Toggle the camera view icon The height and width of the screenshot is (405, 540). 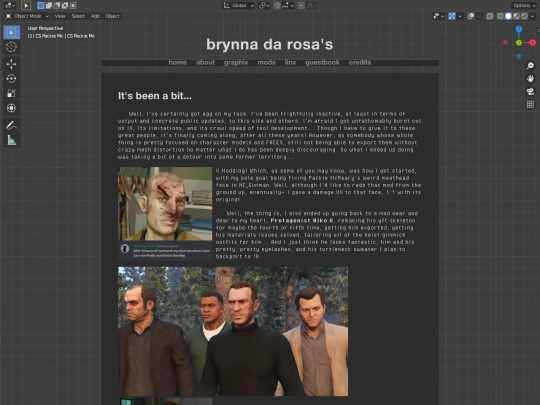tap(530, 91)
